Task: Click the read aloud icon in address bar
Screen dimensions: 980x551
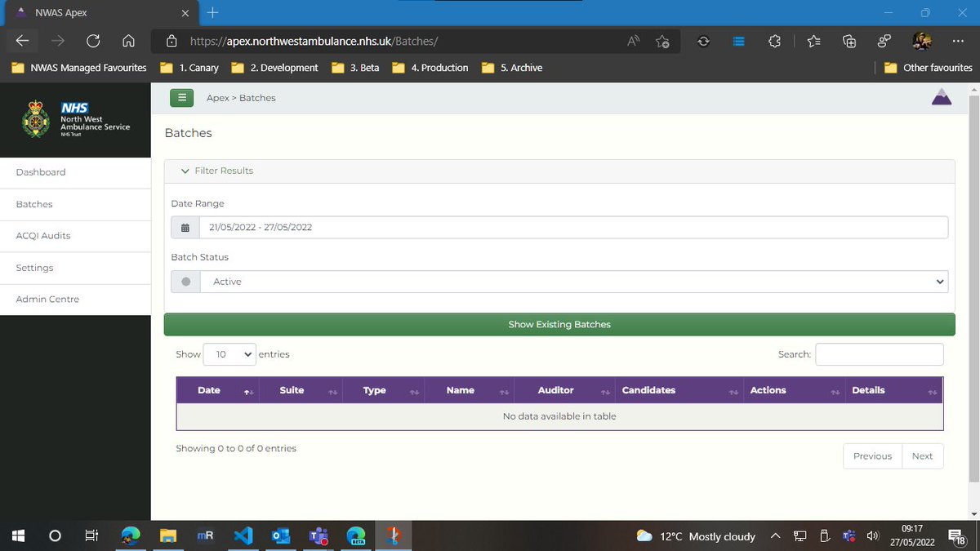Action: coord(633,41)
